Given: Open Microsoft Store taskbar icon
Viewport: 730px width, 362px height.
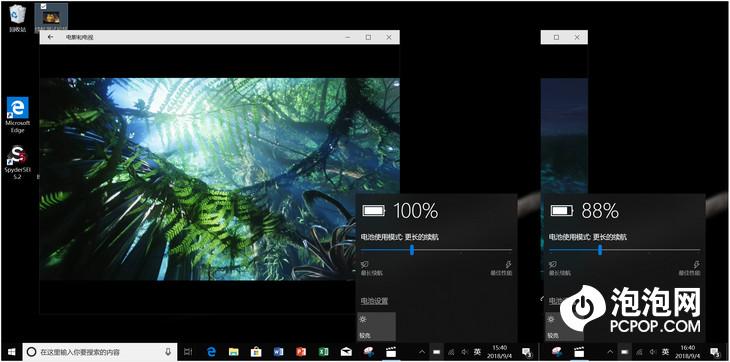Looking at the screenshot, I should tap(256, 352).
